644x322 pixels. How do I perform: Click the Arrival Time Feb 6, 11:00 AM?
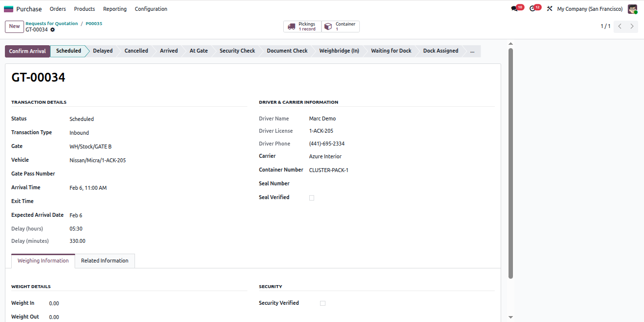tap(88, 188)
